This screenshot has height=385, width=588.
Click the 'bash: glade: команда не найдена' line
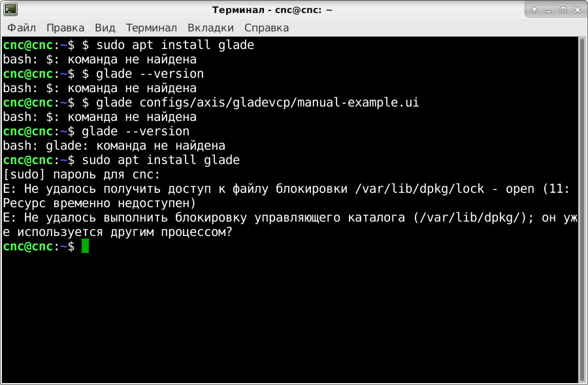click(114, 146)
